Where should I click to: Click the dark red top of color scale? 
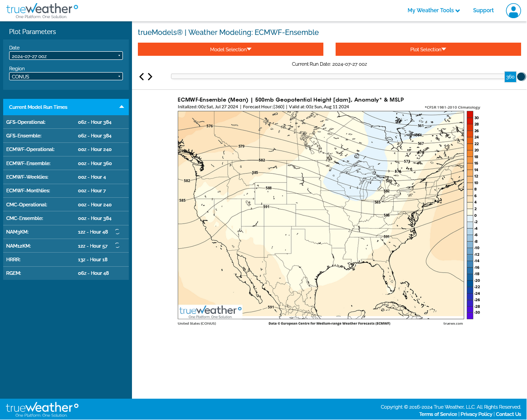click(x=470, y=114)
